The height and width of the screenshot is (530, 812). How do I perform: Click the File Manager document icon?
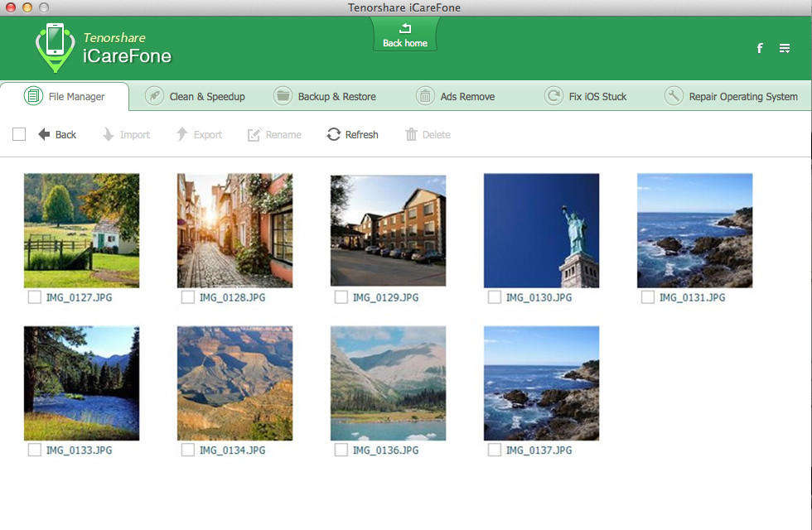click(x=34, y=96)
